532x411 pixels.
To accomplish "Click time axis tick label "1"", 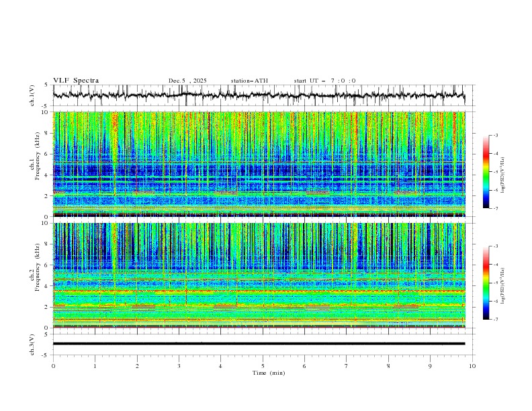I will point(95,366).
